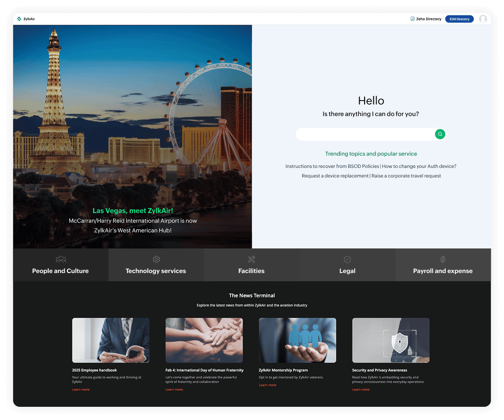Viewport: 504px width, 420px height.
Task: Switch to the Legal section tab
Action: click(x=347, y=271)
